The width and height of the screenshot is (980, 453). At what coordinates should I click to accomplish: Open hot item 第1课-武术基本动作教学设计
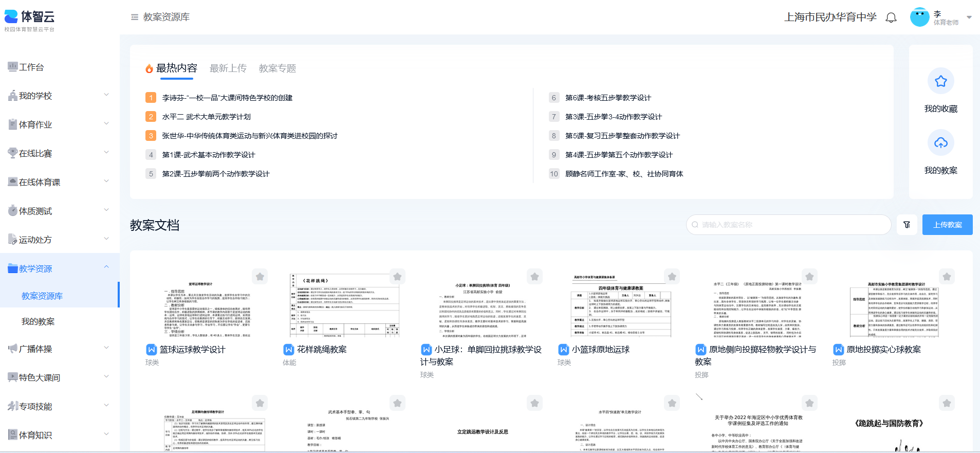click(x=209, y=155)
